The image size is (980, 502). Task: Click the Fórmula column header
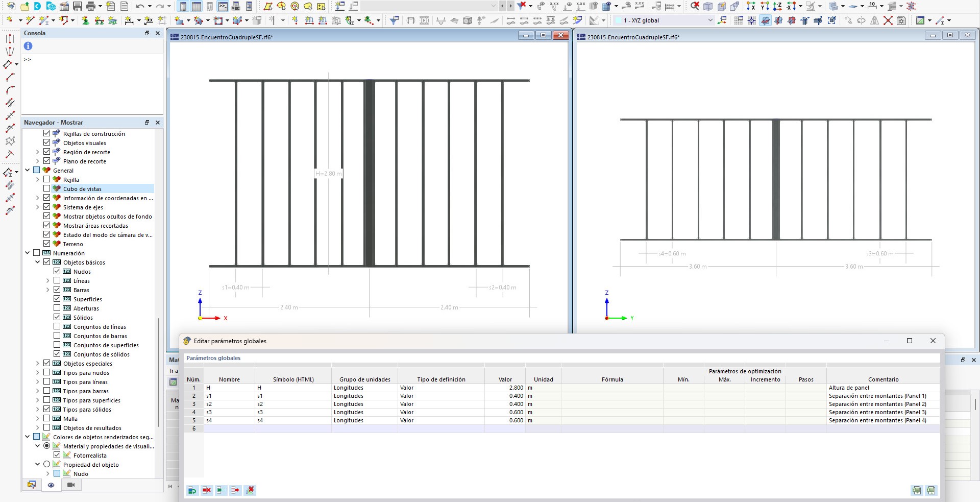[612, 379]
